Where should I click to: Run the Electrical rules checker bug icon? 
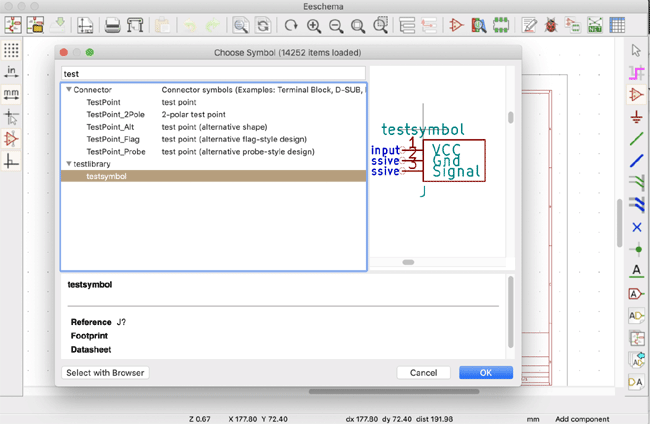[x=551, y=25]
